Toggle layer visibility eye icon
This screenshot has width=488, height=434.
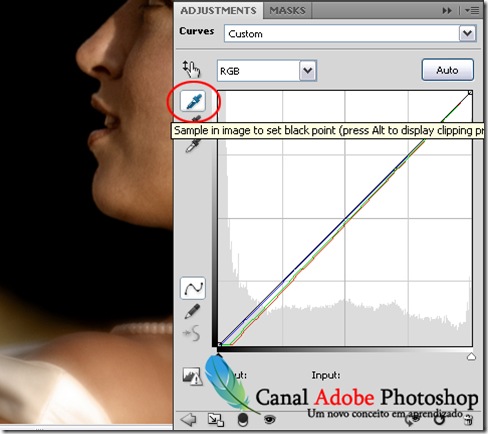[269, 419]
